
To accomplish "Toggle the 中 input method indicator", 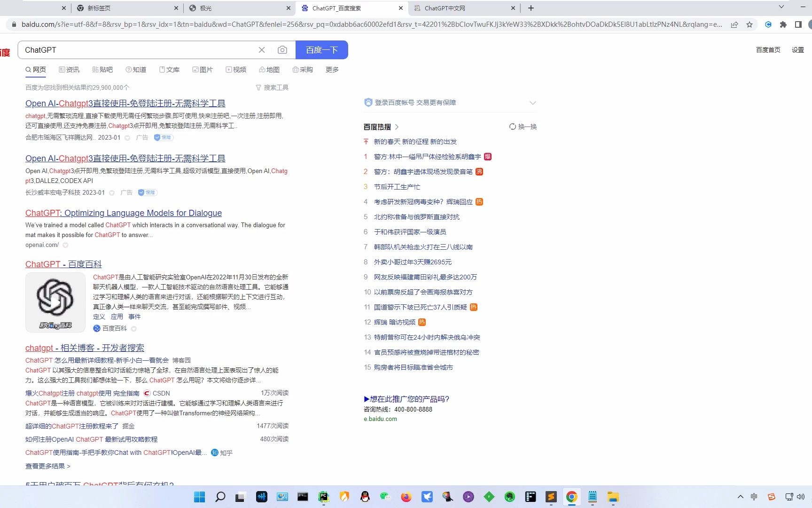I will [x=754, y=497].
